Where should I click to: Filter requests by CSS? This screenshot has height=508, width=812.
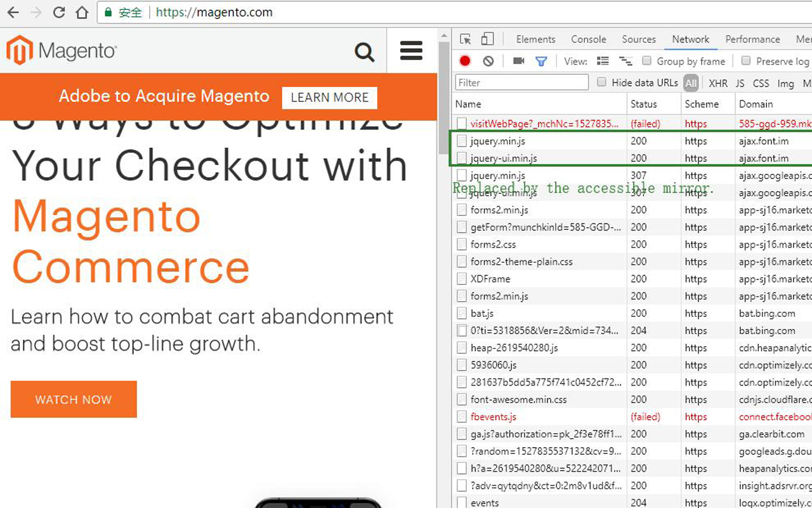tap(761, 83)
